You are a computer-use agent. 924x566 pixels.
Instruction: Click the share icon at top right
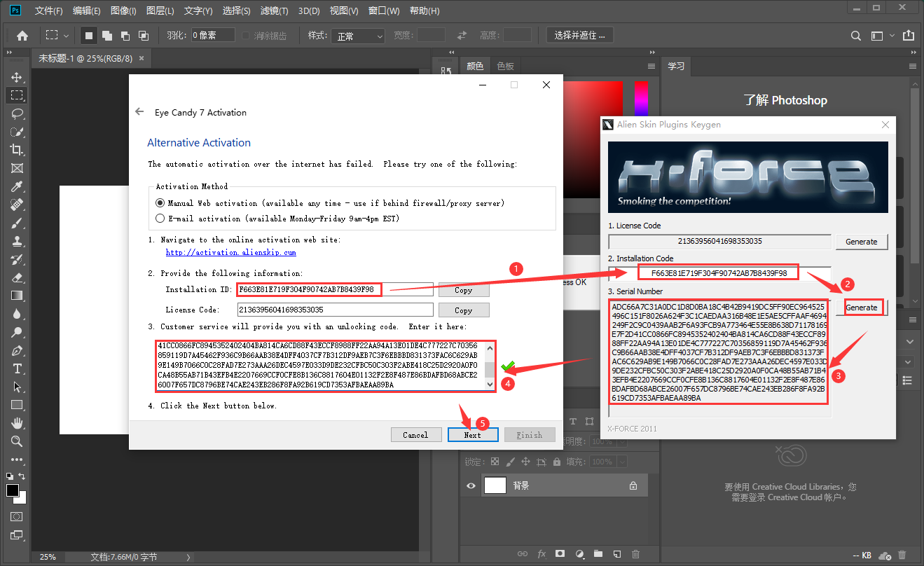[x=908, y=35]
